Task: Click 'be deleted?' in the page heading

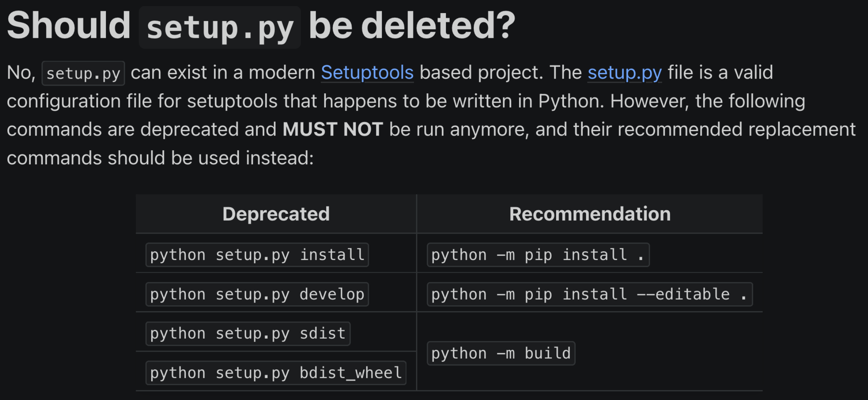Action: pos(412,25)
